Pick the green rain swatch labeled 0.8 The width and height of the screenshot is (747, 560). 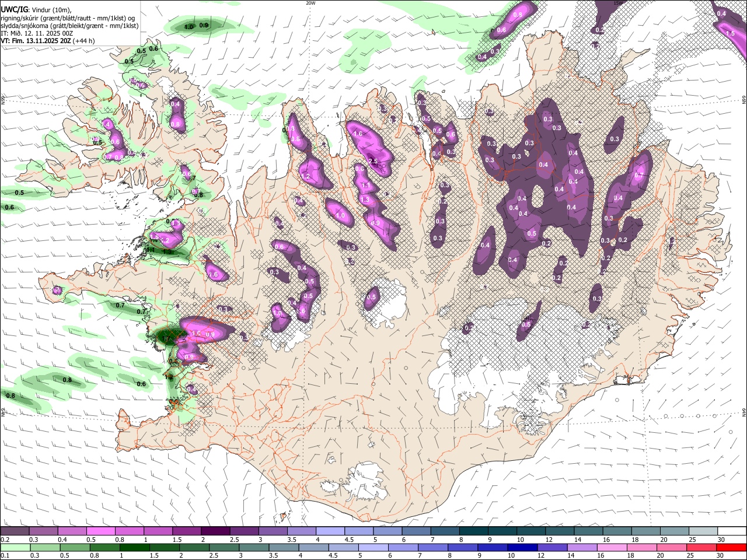(x=104, y=547)
